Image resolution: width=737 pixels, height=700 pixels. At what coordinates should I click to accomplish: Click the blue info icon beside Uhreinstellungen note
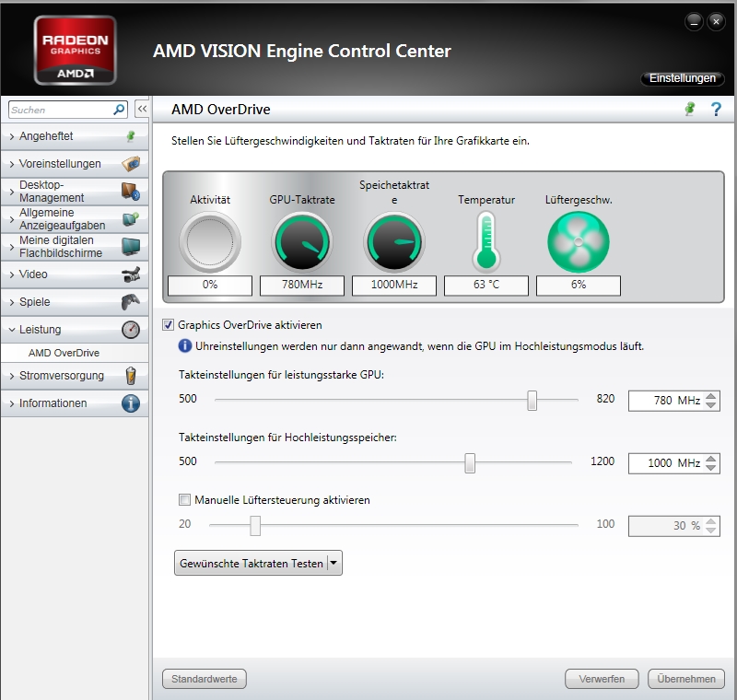click(185, 345)
